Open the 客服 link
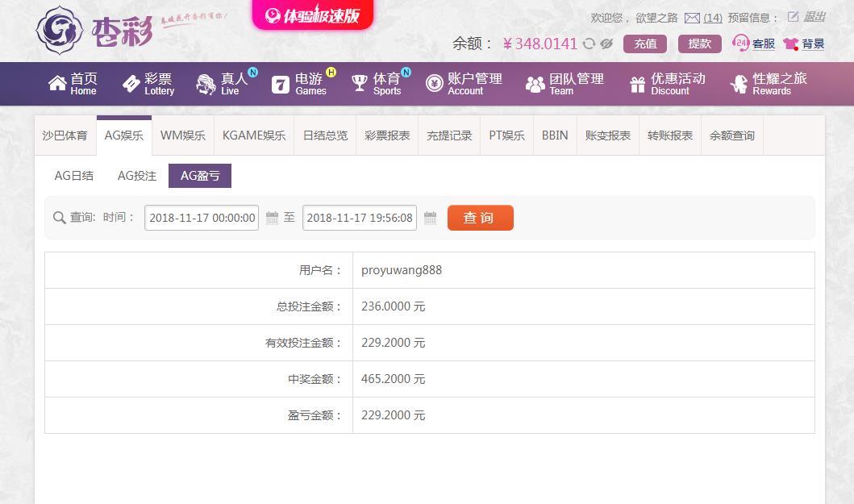Viewport: 854px width, 504px height. (764, 44)
